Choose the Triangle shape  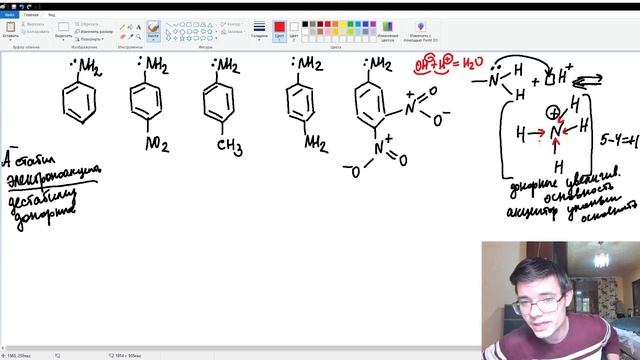coord(210,25)
